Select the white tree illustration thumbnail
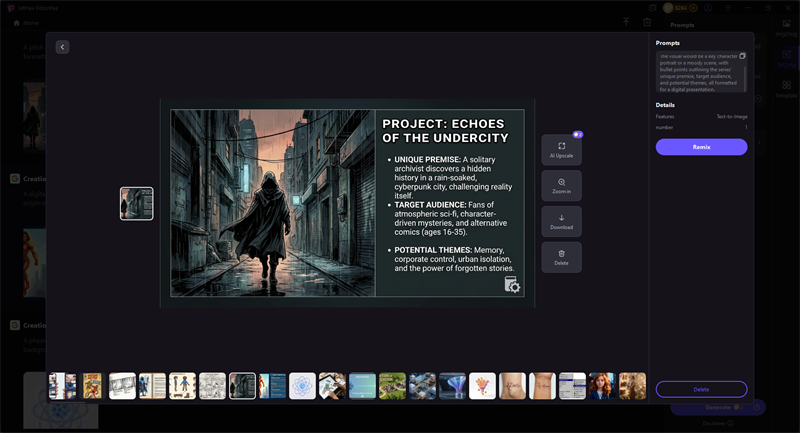This screenshot has width=800, height=433. click(482, 386)
